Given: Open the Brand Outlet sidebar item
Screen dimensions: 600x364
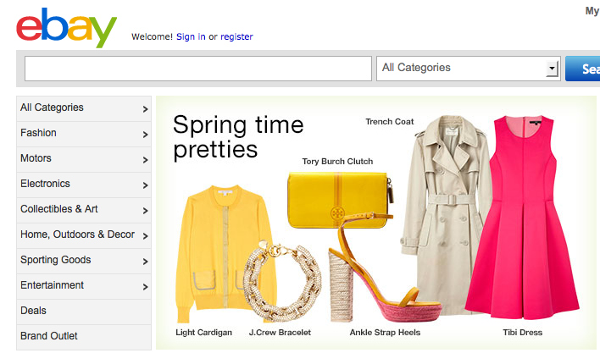Looking at the screenshot, I should 84,337.
